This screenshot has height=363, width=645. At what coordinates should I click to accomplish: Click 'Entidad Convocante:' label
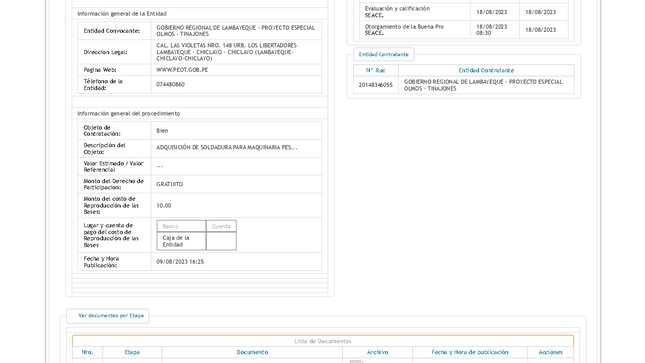(x=111, y=31)
